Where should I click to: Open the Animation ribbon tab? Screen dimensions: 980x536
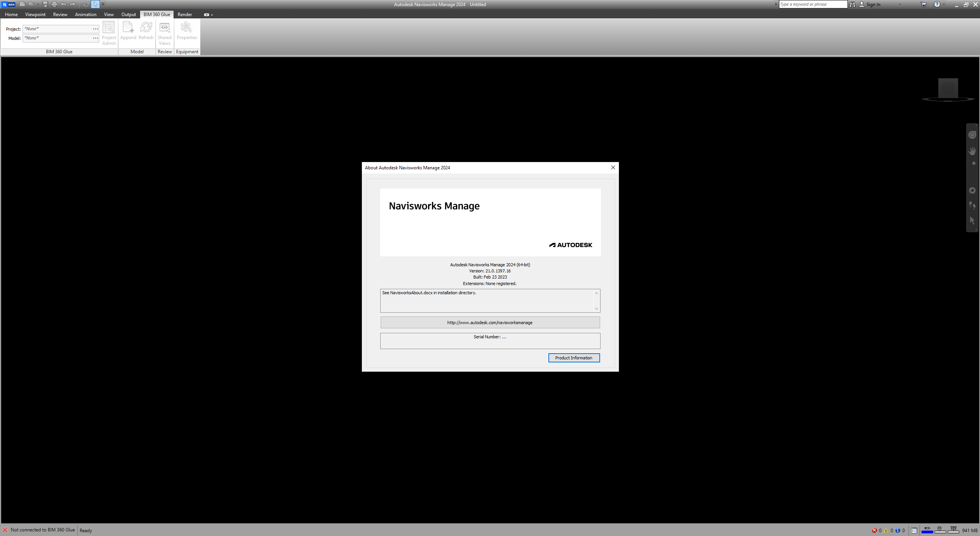(x=85, y=14)
